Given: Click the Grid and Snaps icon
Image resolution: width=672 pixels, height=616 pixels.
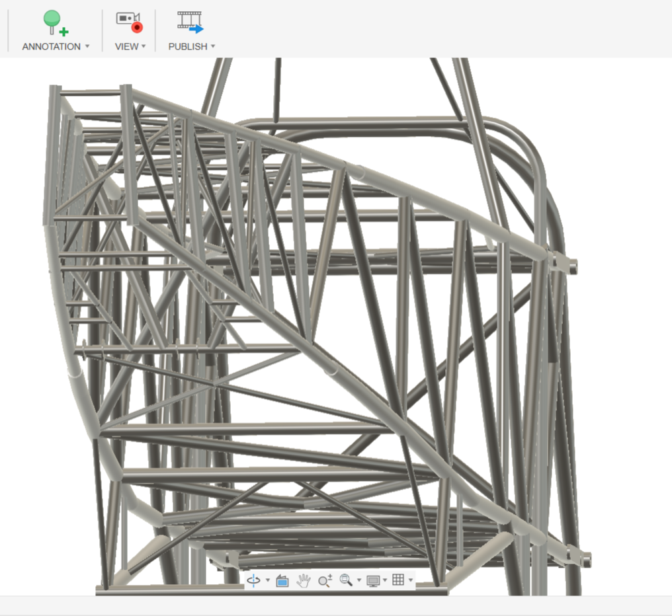Looking at the screenshot, I should [398, 580].
